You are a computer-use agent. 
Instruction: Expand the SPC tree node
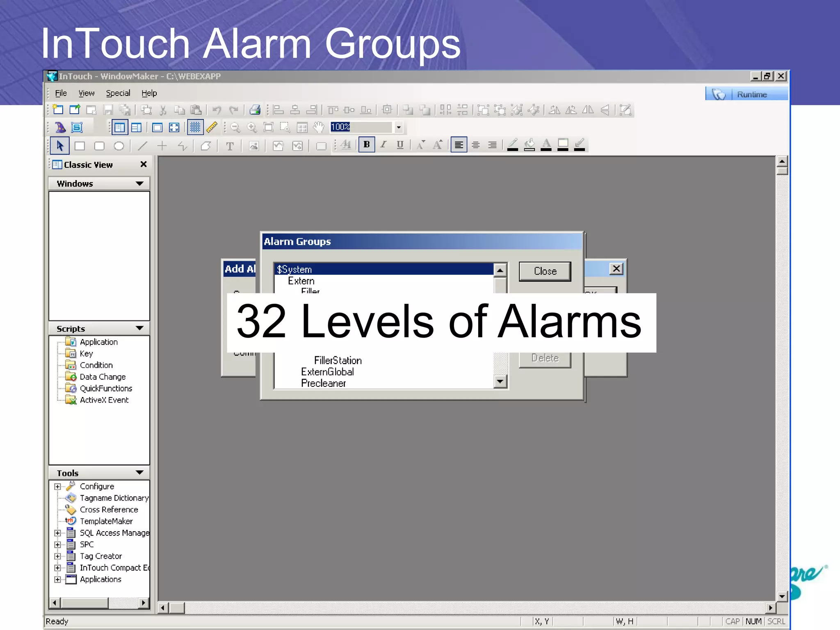57,545
